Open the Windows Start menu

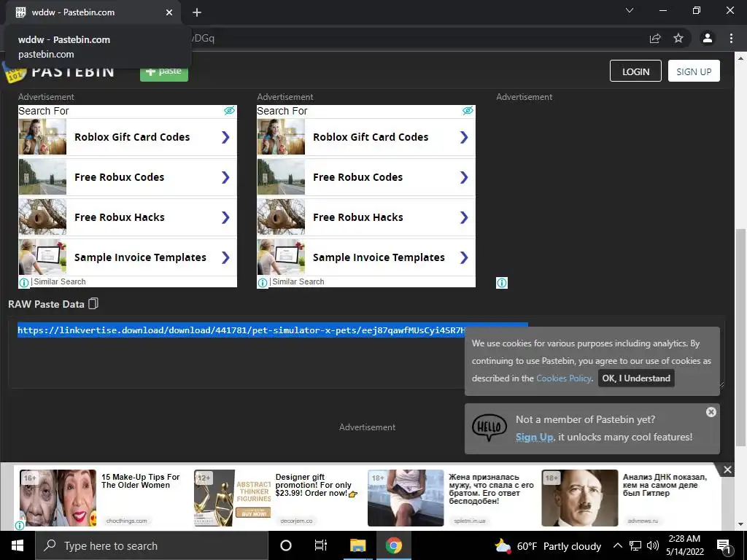pos(18,545)
